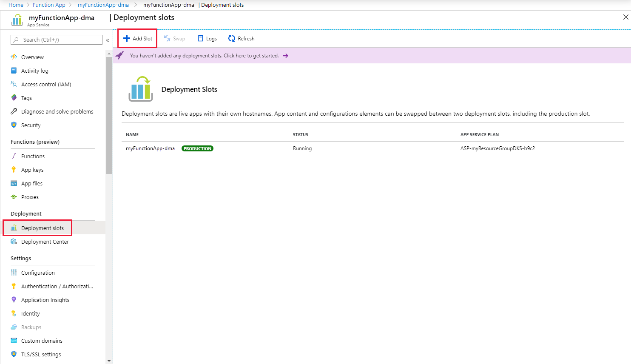Collapse the sidebar with the double-chevron

click(107, 40)
